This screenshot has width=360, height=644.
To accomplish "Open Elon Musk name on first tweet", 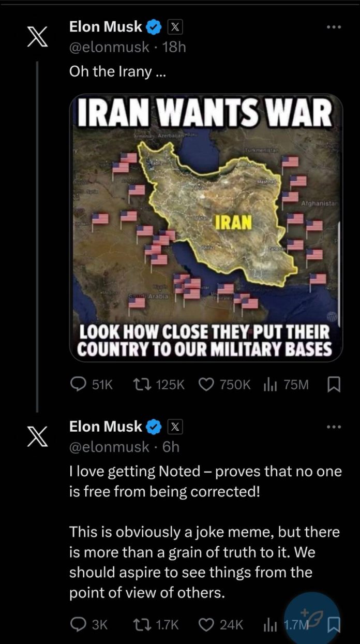I will (105, 26).
